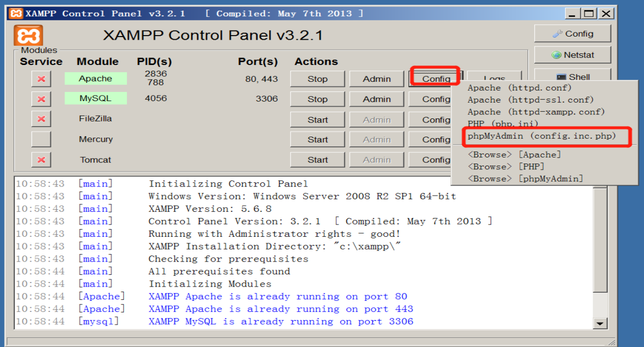Click log line 'XAMPP Version: 5.6.8'

click(210, 209)
